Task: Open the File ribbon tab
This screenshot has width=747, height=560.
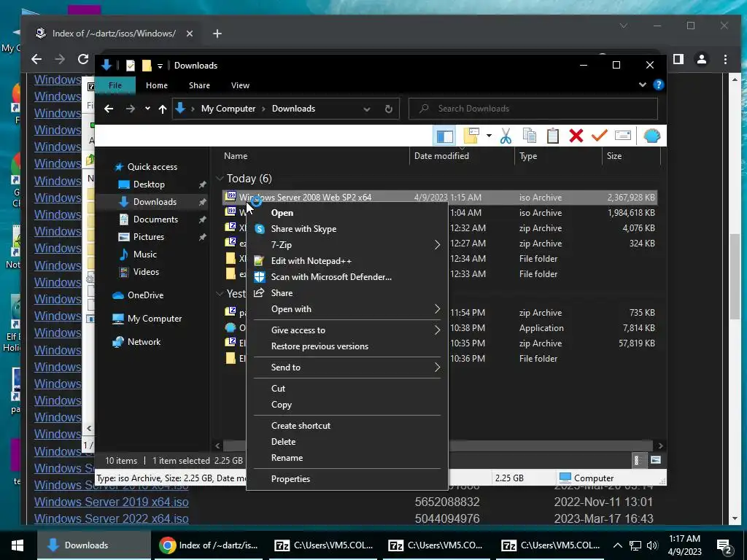Action: 115,85
